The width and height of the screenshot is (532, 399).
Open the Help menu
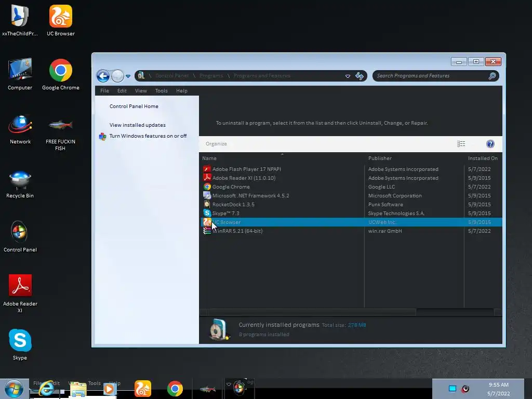tap(181, 90)
